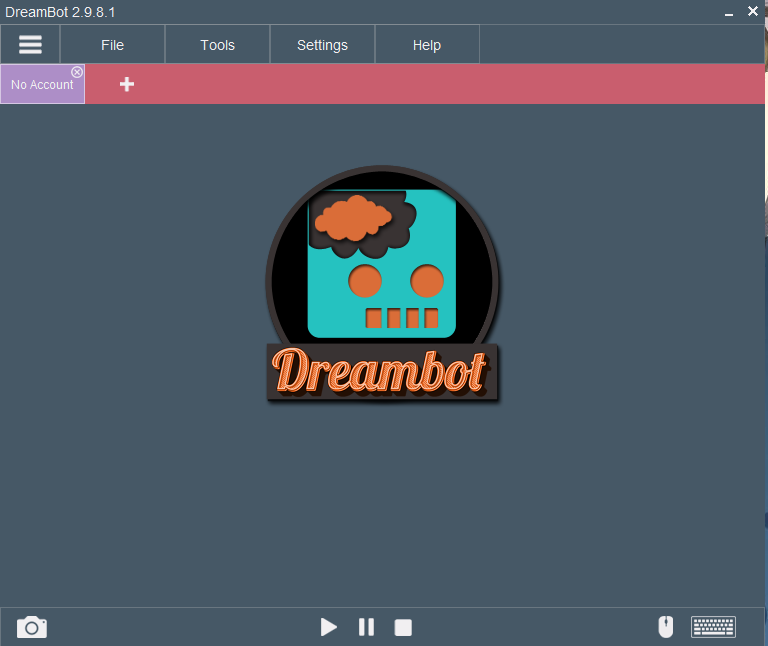This screenshot has width=768, height=646.
Task: Toggle mouse input icon
Action: click(666, 627)
